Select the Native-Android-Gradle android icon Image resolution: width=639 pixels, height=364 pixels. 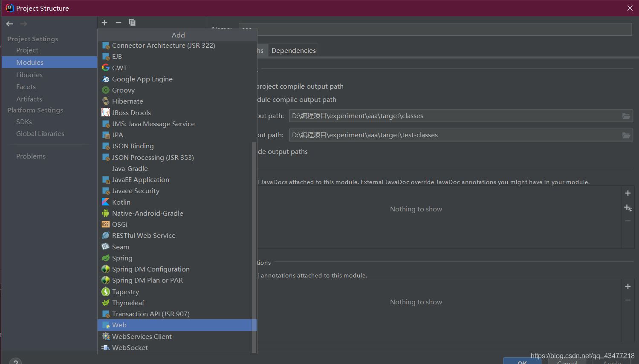point(106,213)
